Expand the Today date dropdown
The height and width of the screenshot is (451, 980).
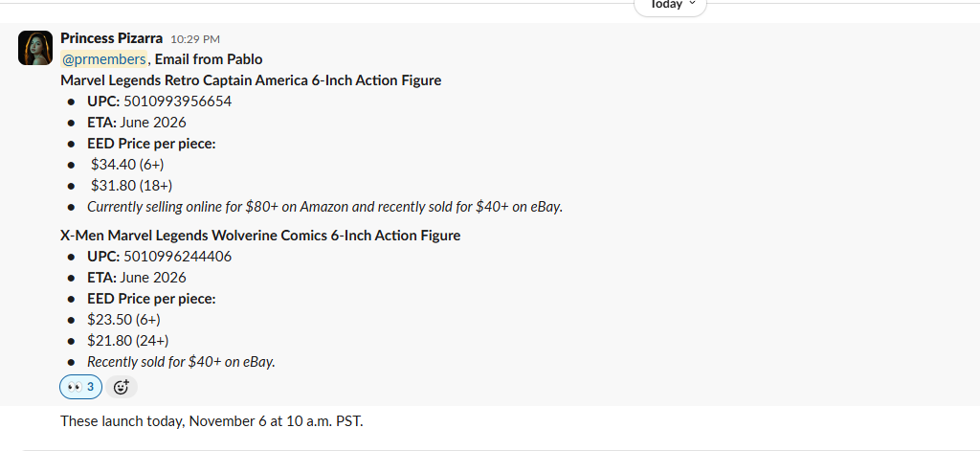[670, 5]
